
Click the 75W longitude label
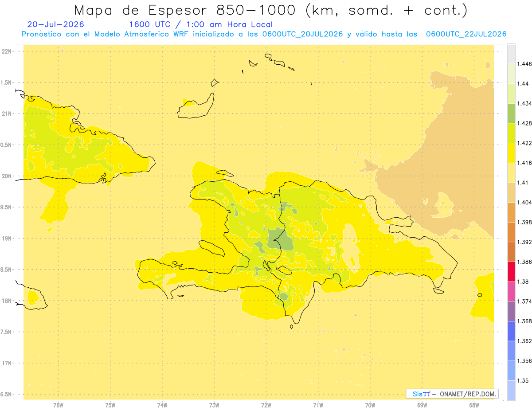coord(110,405)
